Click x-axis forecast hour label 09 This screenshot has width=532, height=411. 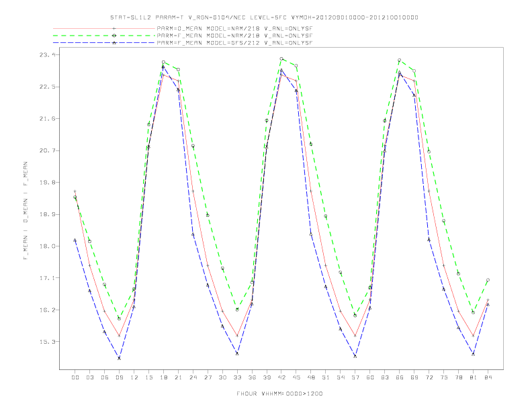[x=119, y=377]
